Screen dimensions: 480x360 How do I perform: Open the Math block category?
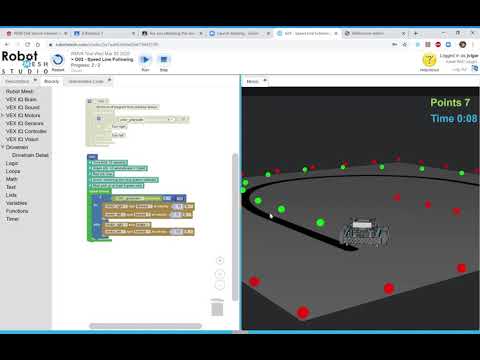click(x=11, y=179)
